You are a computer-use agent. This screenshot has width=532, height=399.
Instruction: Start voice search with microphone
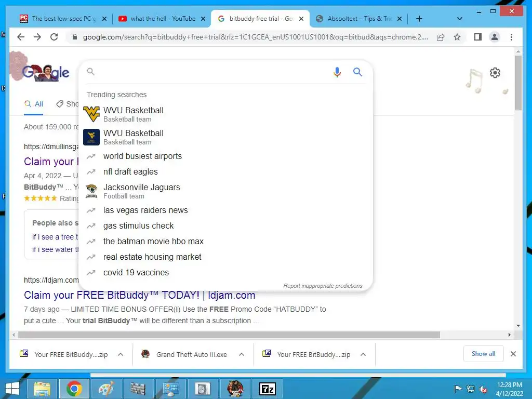coord(337,72)
